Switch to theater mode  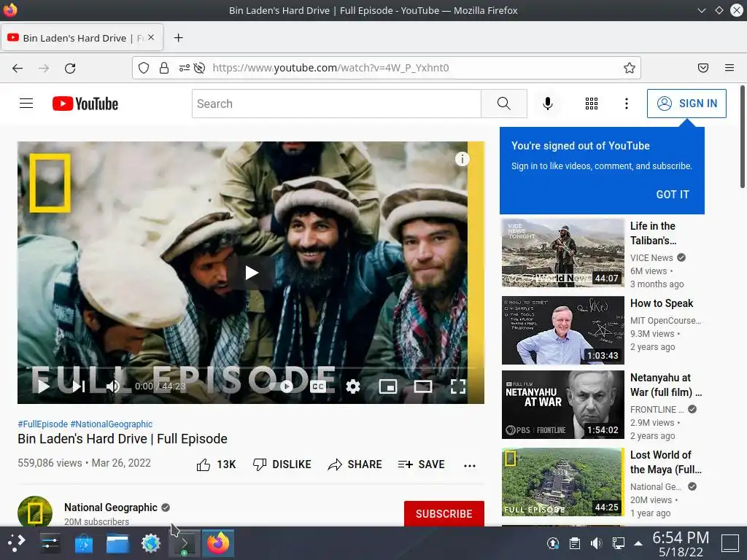click(x=422, y=386)
